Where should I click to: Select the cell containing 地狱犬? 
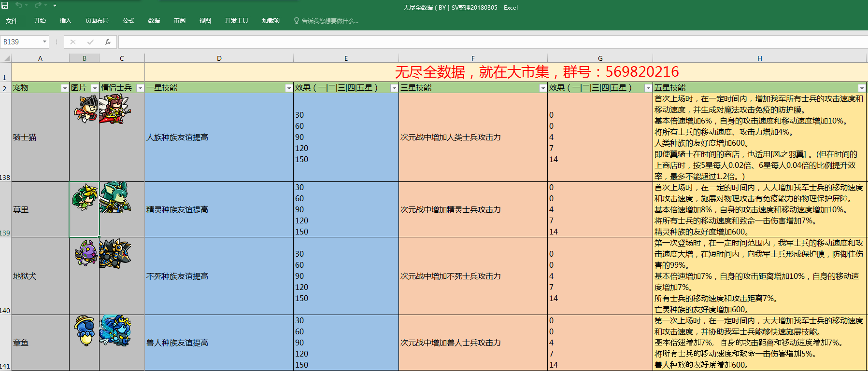[x=41, y=276]
